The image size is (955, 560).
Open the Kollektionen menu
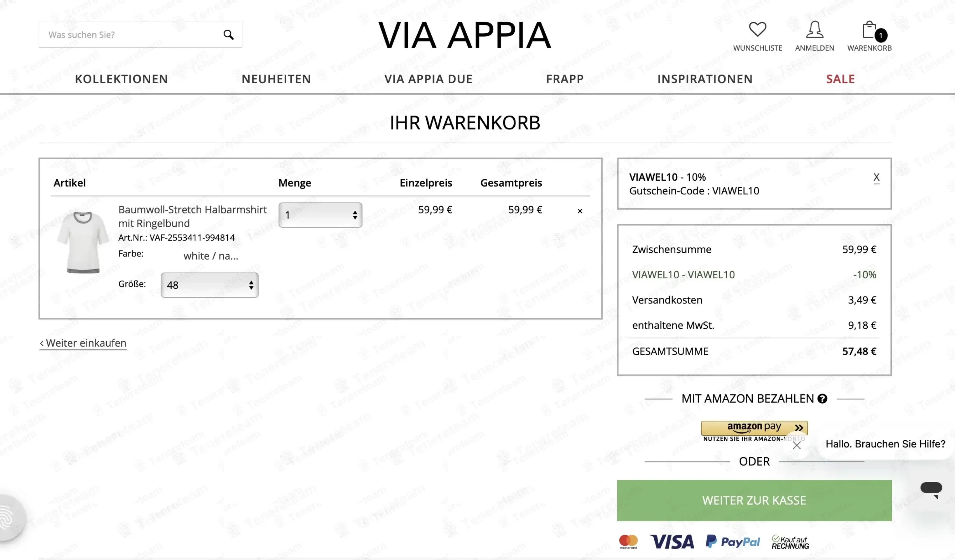(121, 79)
